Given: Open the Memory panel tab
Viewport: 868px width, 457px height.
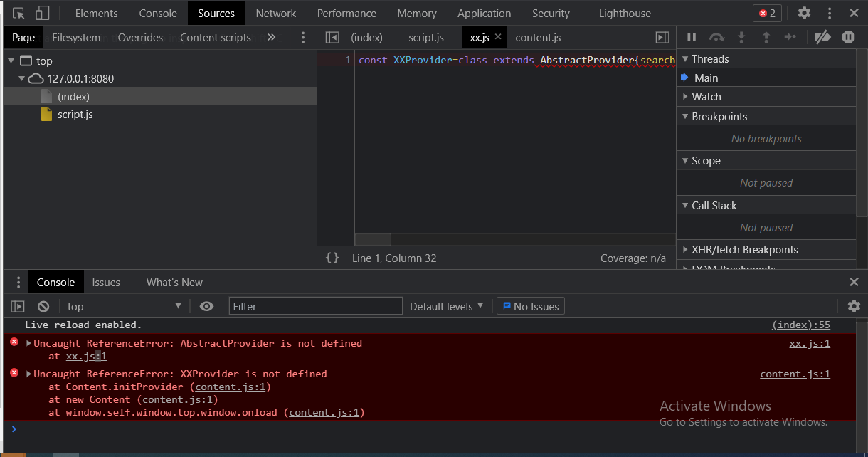Looking at the screenshot, I should click(x=417, y=13).
